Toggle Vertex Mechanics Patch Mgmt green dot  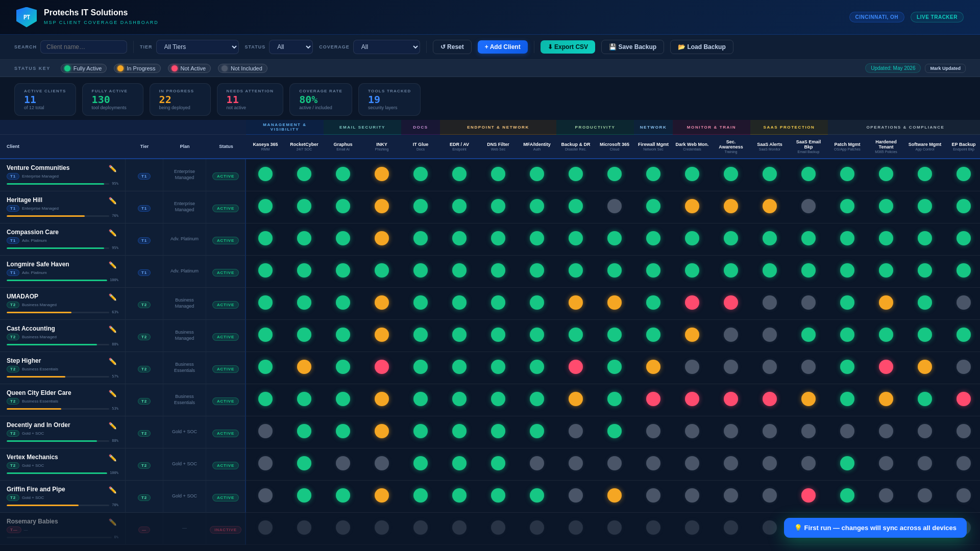pos(847,463)
